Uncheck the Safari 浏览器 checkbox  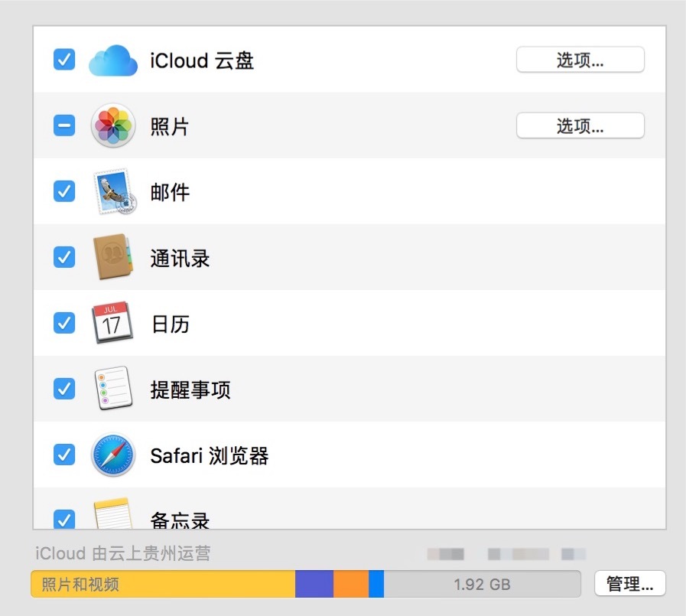[x=64, y=454]
